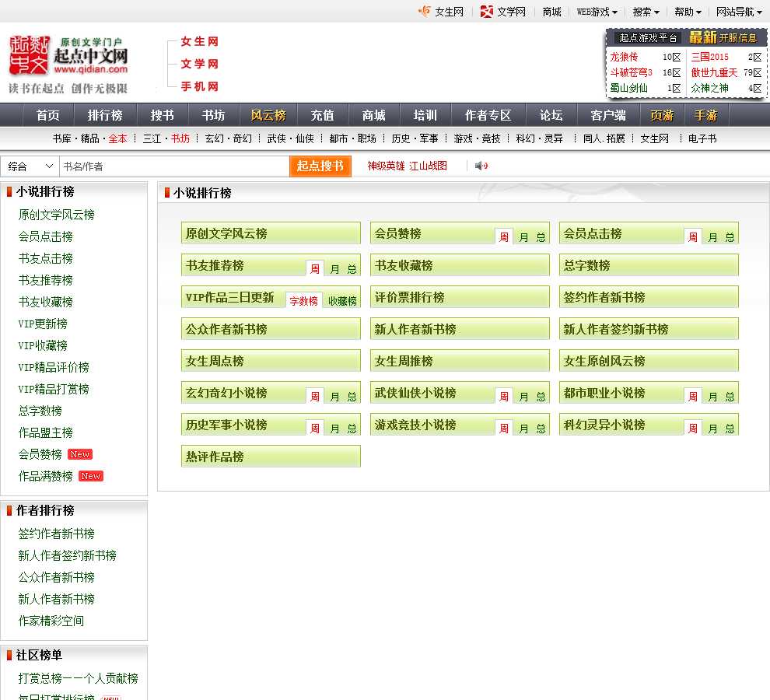
Task: Open 书友收藏榜 ranking box
Action: tap(460, 264)
